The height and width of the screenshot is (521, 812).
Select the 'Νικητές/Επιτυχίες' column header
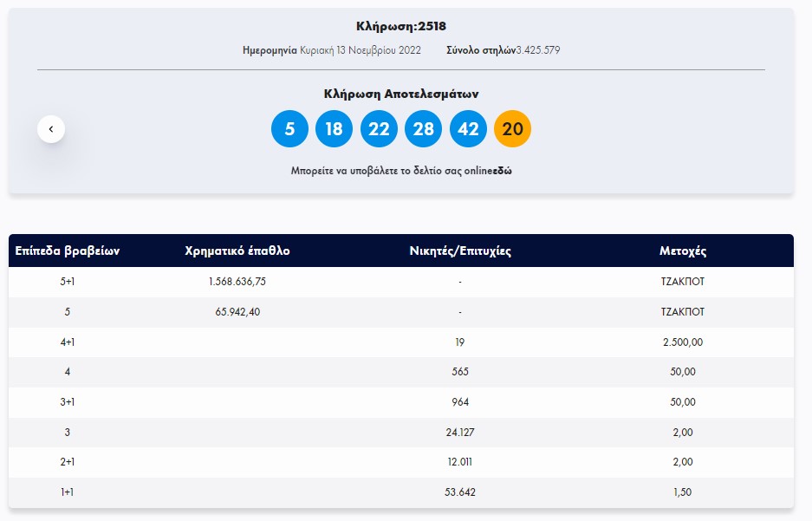tap(460, 251)
